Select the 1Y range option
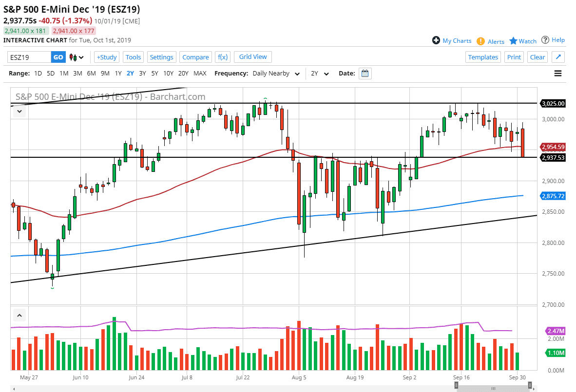Image resolution: width=576 pixels, height=392 pixels. click(118, 73)
